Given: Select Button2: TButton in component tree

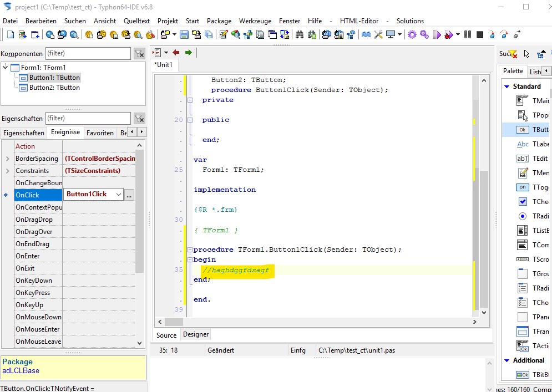Looking at the screenshot, I should coord(54,88).
